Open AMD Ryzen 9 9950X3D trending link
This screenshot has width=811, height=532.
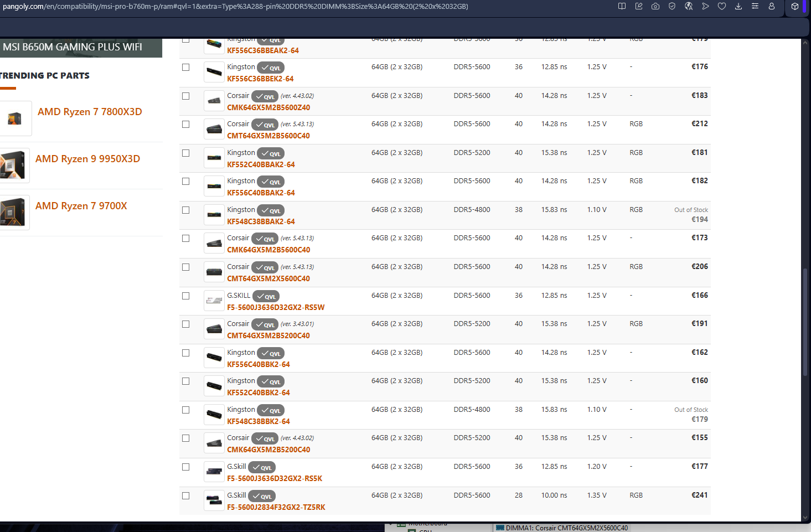87,159
